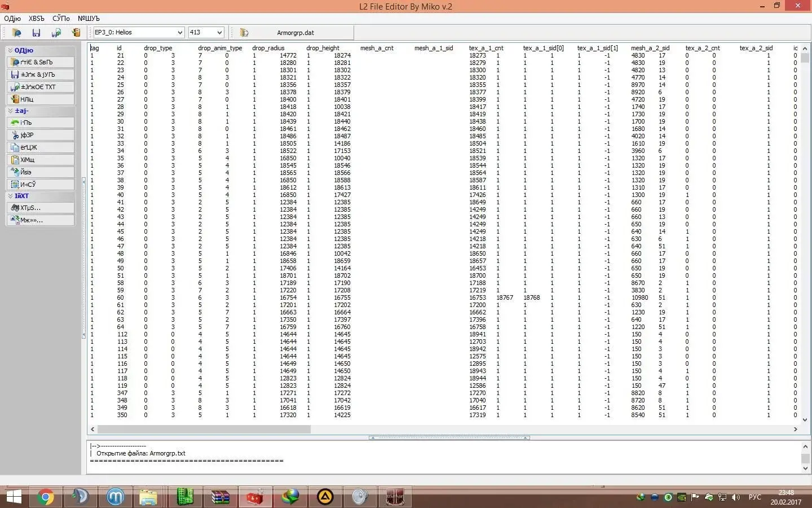Screen dimensions: 812x508
Task: Click id value 350 in the last row
Action: coord(122,415)
